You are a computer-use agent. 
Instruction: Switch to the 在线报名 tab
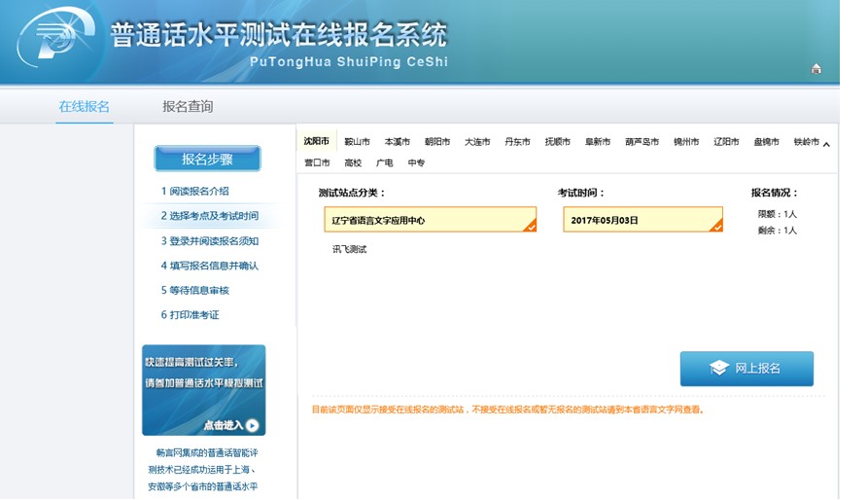click(84, 106)
